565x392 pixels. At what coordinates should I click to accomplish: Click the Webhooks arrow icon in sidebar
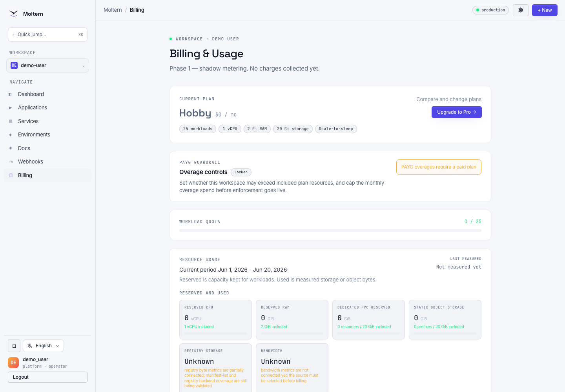tap(11, 162)
